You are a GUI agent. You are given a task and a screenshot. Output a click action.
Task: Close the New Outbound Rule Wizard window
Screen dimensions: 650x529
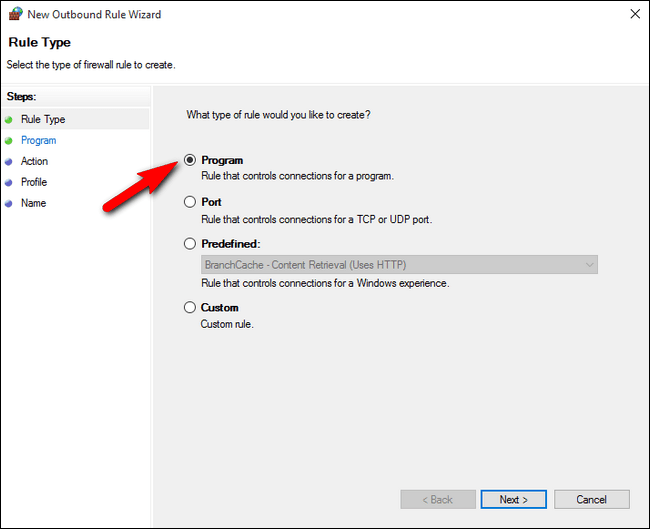(x=634, y=15)
